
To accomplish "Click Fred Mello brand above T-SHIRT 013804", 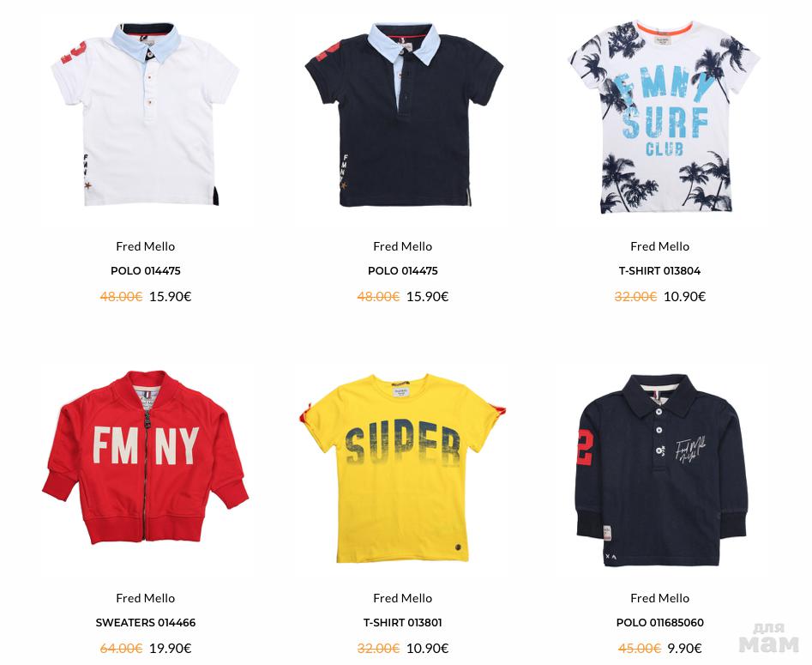I will point(659,247).
